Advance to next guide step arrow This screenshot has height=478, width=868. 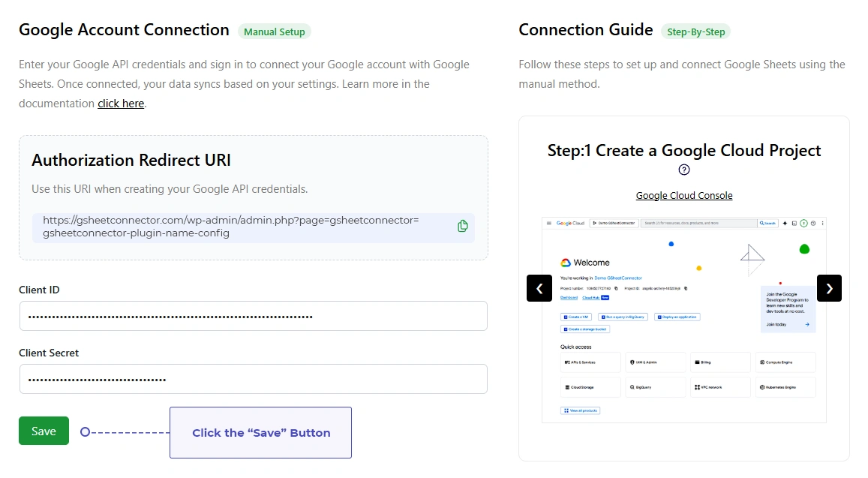[829, 288]
